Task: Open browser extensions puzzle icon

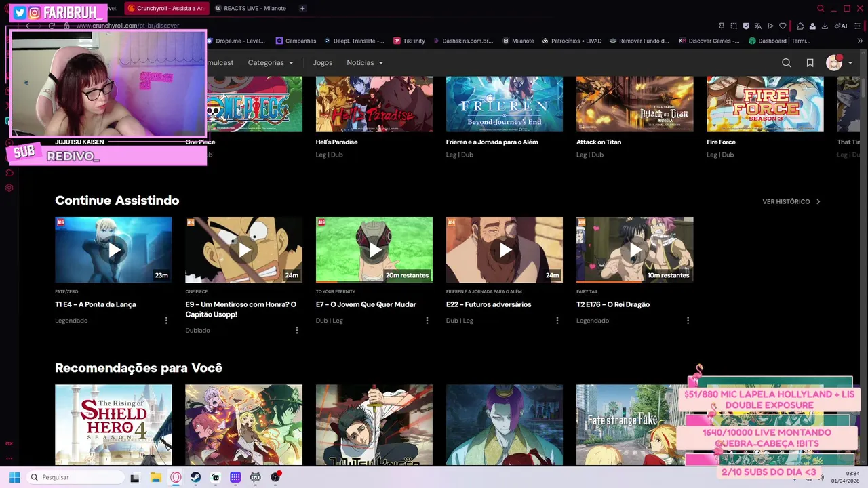Action: [x=800, y=26]
